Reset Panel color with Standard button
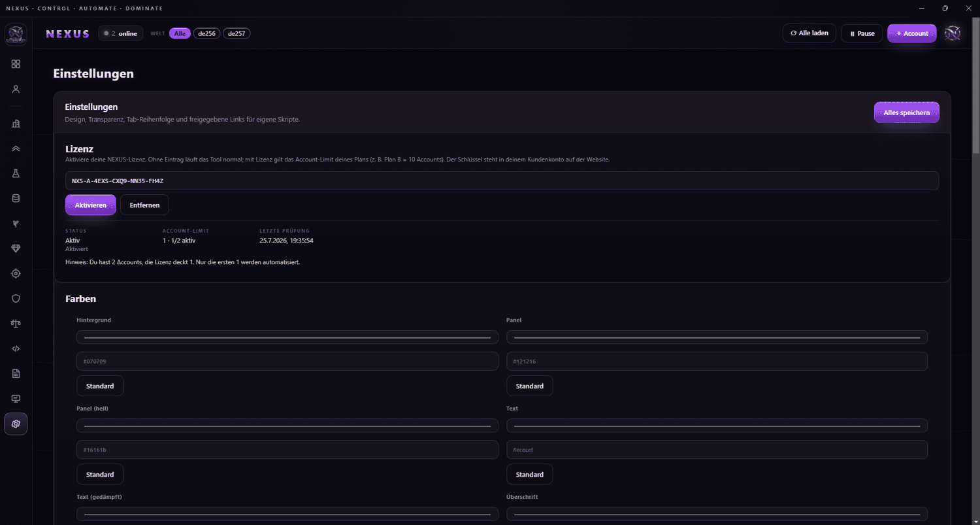This screenshot has height=525, width=980. (529, 386)
